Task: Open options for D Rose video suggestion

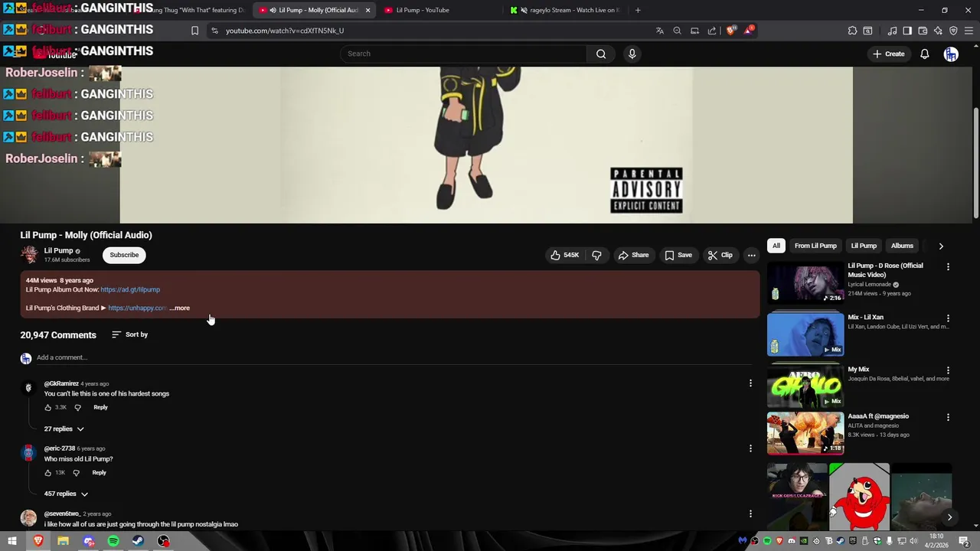Action: pos(948,267)
